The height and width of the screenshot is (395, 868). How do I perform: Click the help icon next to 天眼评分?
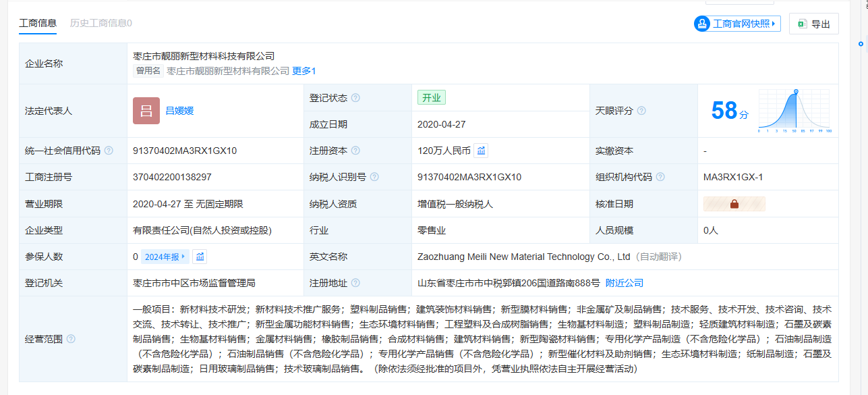point(641,111)
